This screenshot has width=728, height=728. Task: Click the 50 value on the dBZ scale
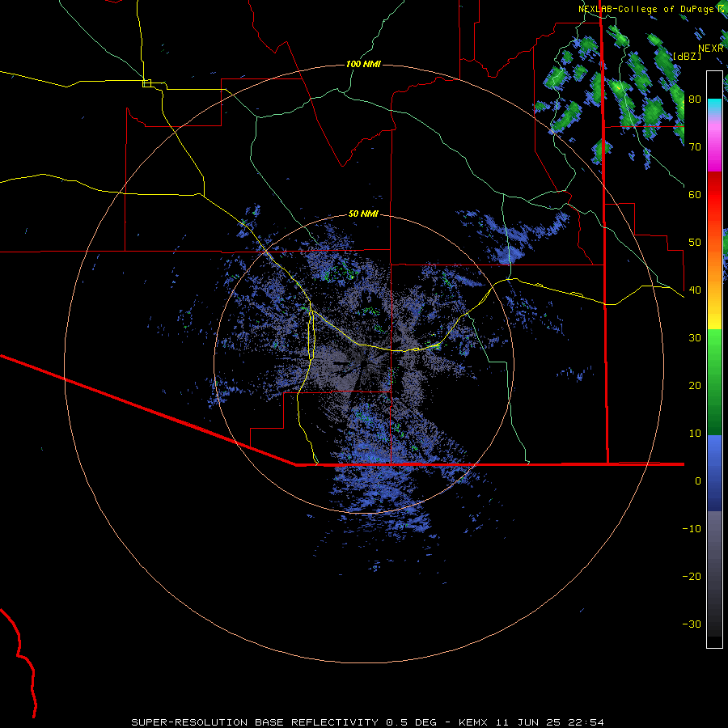695,243
